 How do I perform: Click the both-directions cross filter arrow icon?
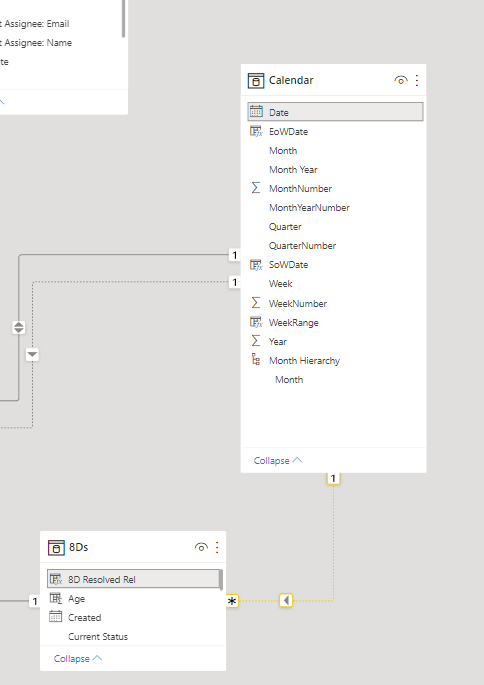18,327
